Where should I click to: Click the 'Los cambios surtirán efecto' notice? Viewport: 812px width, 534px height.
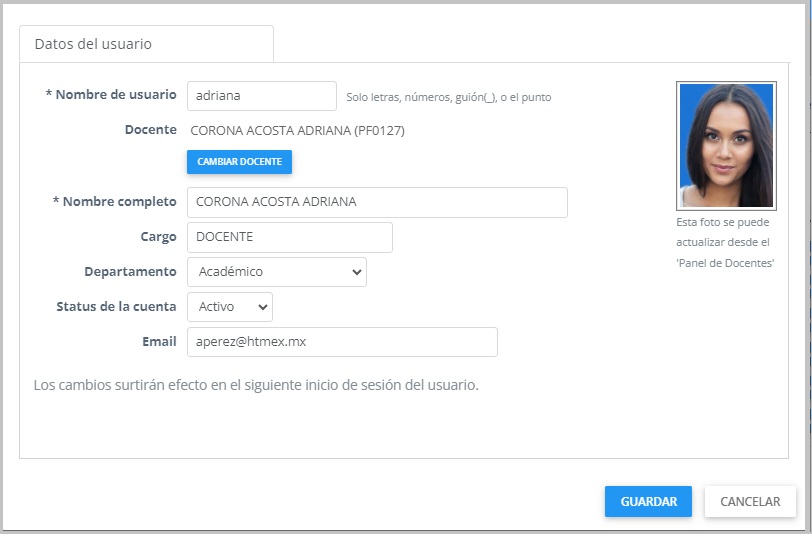point(256,385)
